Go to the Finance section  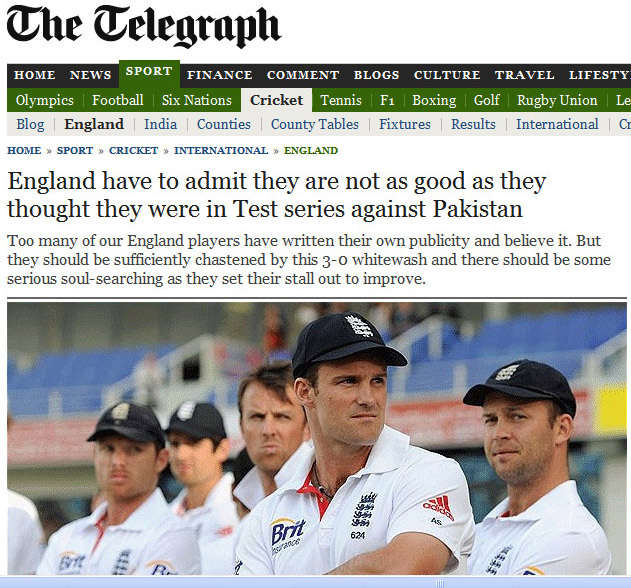(x=220, y=75)
